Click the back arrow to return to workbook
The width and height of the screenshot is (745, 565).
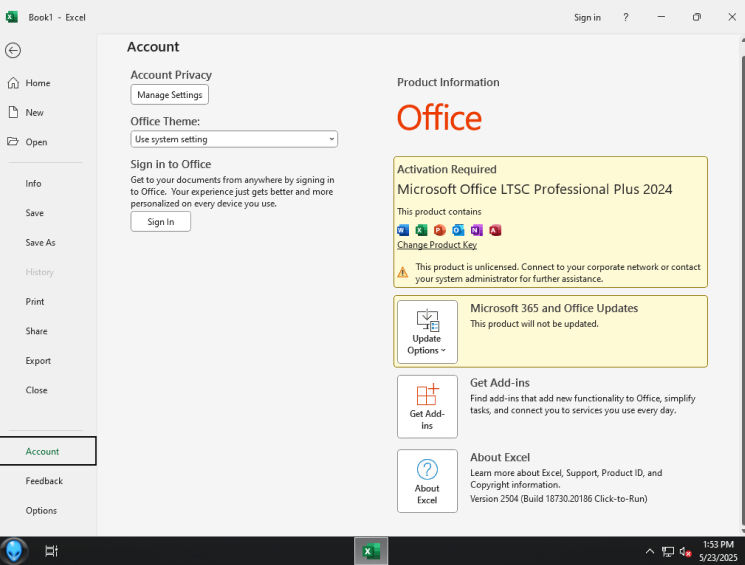click(x=13, y=50)
